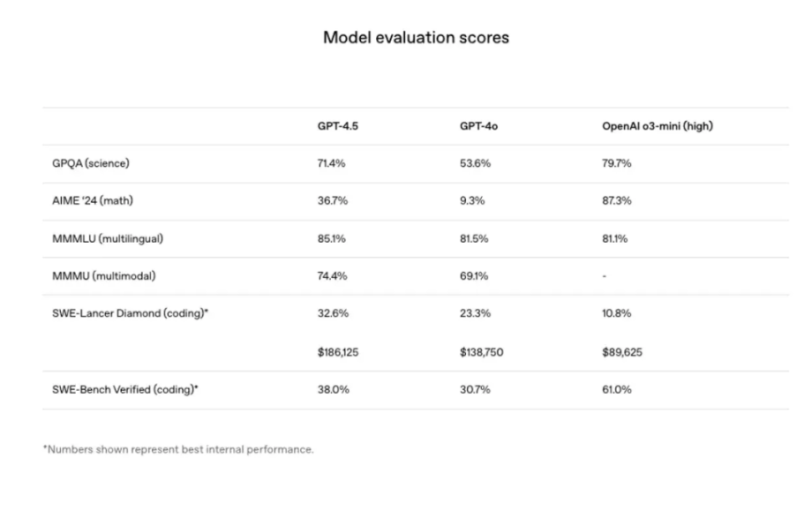Click the 69.1% MMMU score
This screenshot has width=812, height=511.
[x=474, y=276]
